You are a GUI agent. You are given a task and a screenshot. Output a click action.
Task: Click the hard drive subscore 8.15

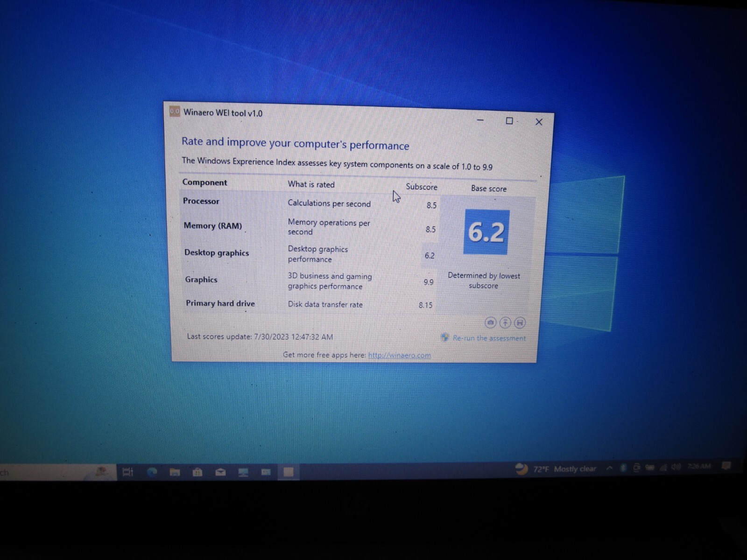coord(425,305)
